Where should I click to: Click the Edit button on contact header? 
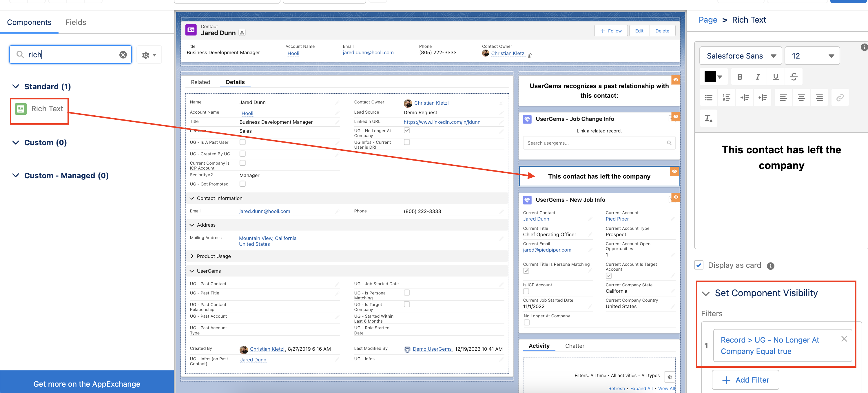point(639,31)
